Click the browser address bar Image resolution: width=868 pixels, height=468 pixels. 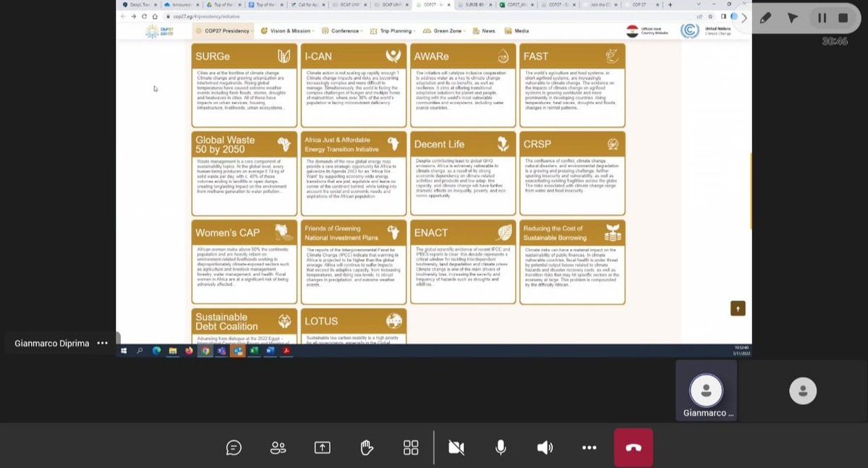point(427,16)
